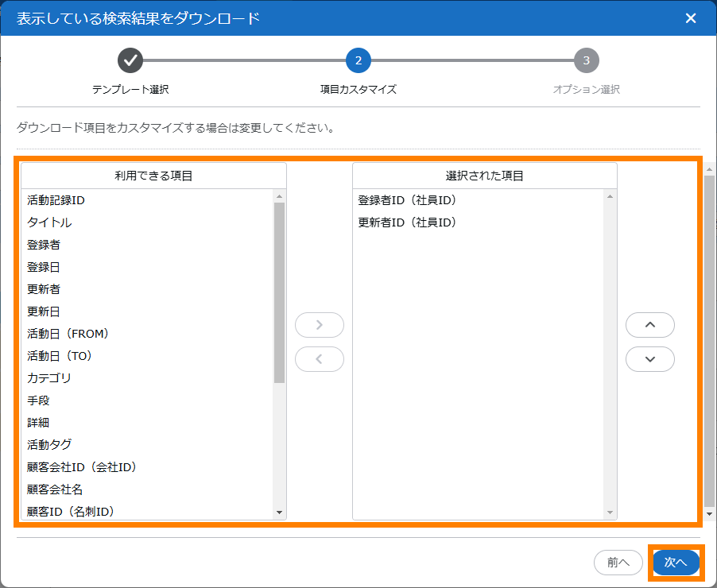This screenshot has height=588, width=717.
Task: Move selected item up with chevron button
Action: [649, 325]
